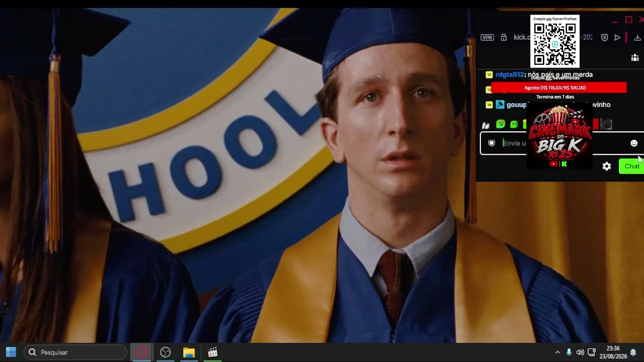The height and width of the screenshot is (362, 644).
Task: Focus the chat message input field
Action: [561, 143]
